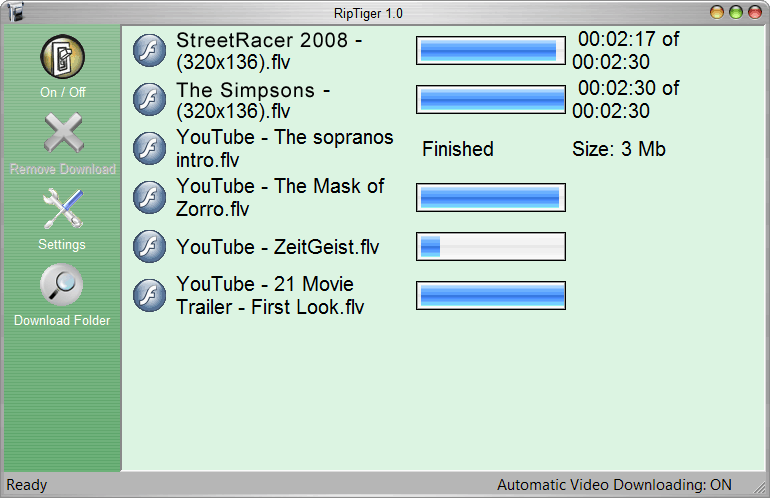
Task: Click the RipTiger app icon in title bar
Action: click(16, 12)
